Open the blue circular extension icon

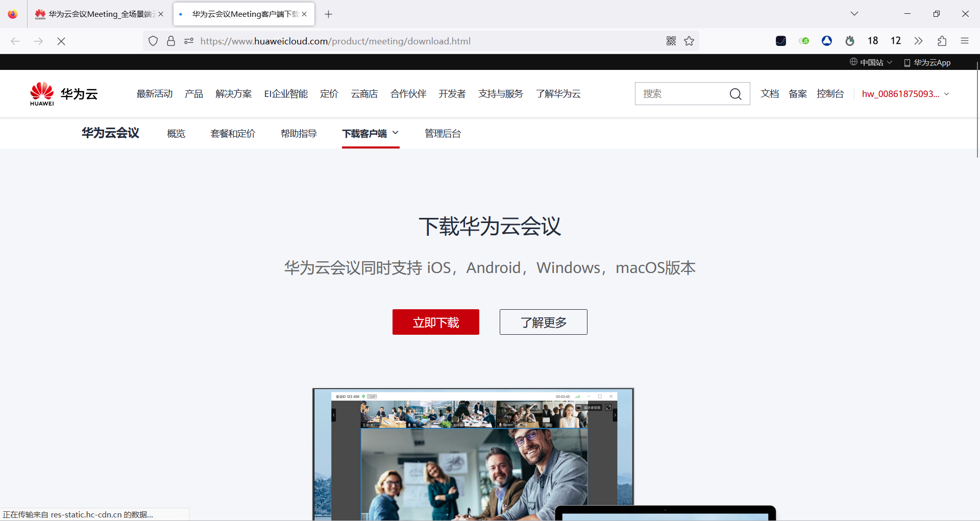pyautogui.click(x=827, y=41)
